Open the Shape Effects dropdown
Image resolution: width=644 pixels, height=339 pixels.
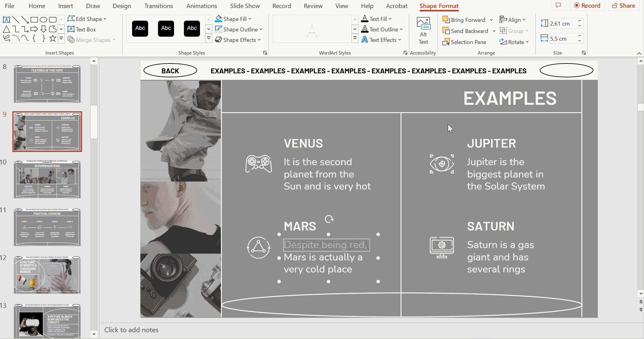pos(238,40)
